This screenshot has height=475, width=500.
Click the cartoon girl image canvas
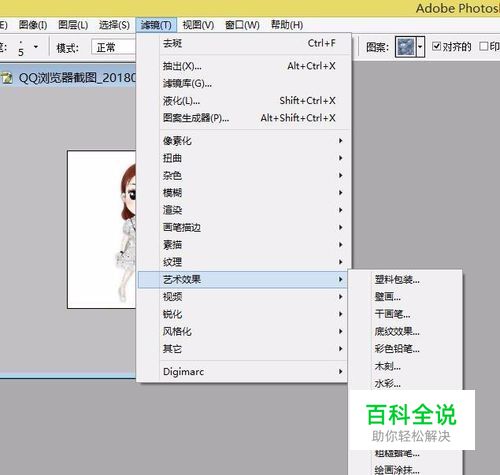click(102, 229)
